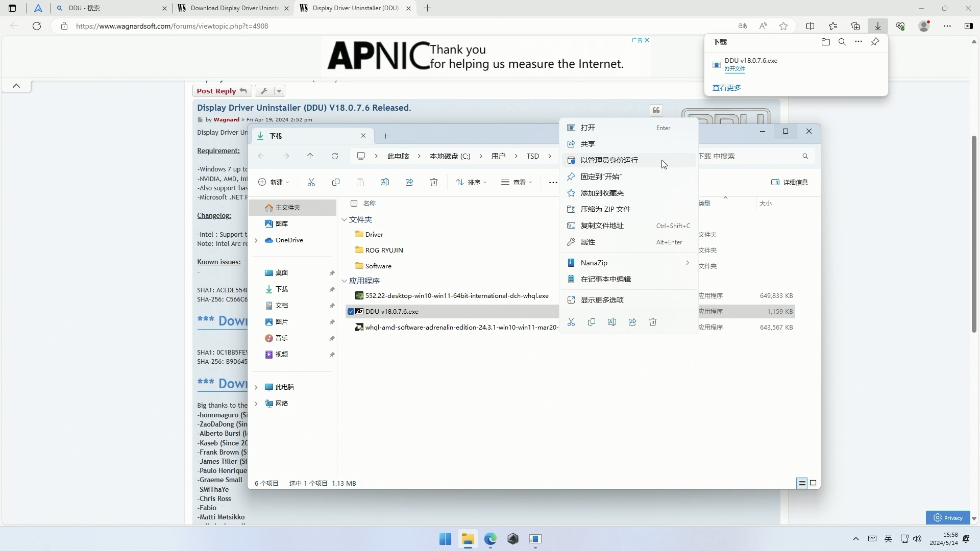The image size is (980, 551).
Task: Open File Explorer from taskbar
Action: pos(468,539)
